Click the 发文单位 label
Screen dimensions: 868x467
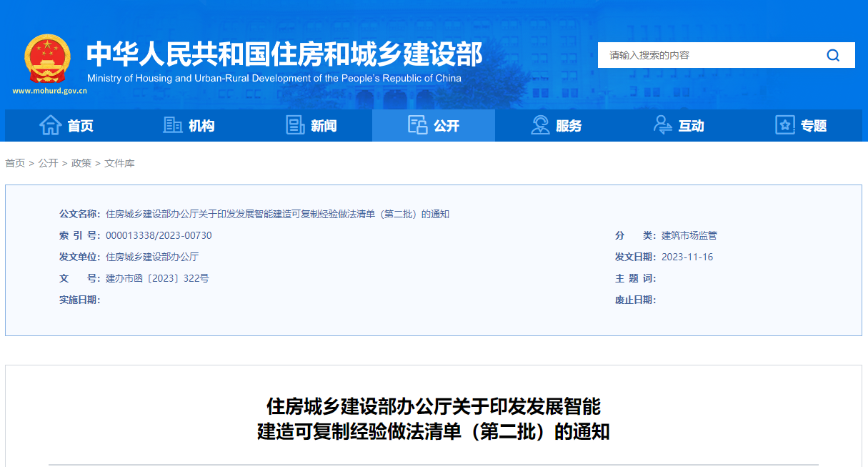click(79, 257)
